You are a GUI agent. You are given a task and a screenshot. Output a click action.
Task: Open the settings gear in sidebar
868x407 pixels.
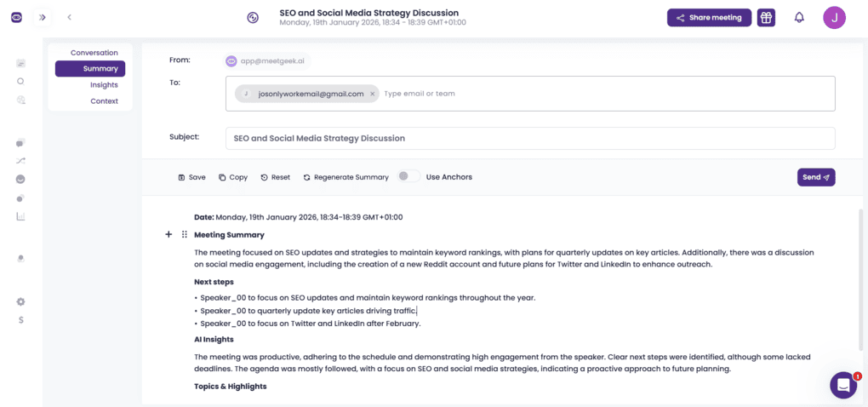point(20,301)
